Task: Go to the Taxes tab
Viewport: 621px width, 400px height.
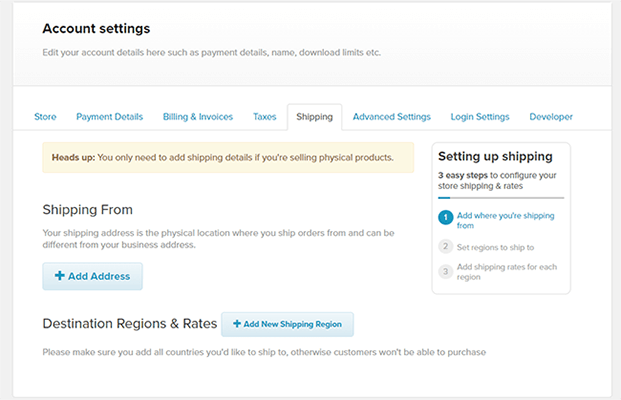Action: (x=265, y=117)
